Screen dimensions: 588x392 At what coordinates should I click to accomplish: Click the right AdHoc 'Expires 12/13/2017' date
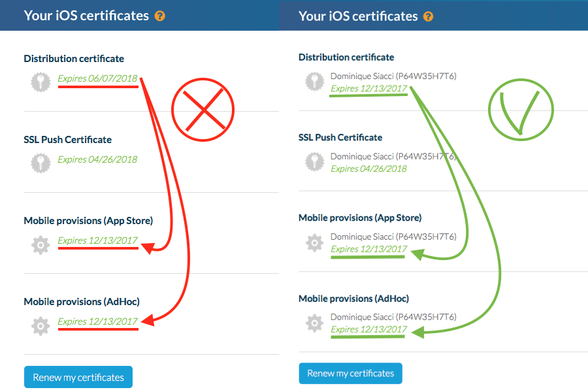pyautogui.click(x=368, y=329)
